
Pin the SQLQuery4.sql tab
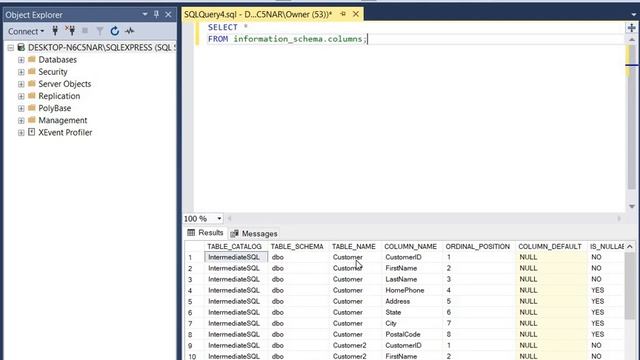pos(343,14)
